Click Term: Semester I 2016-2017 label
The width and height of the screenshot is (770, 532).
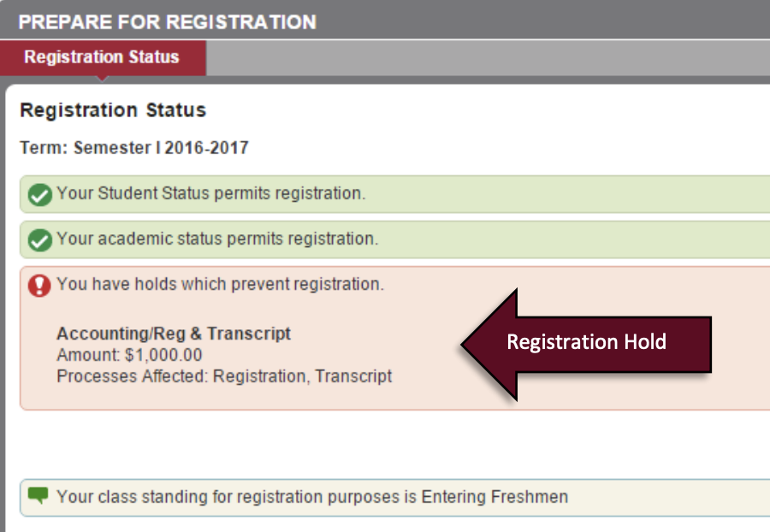133,146
